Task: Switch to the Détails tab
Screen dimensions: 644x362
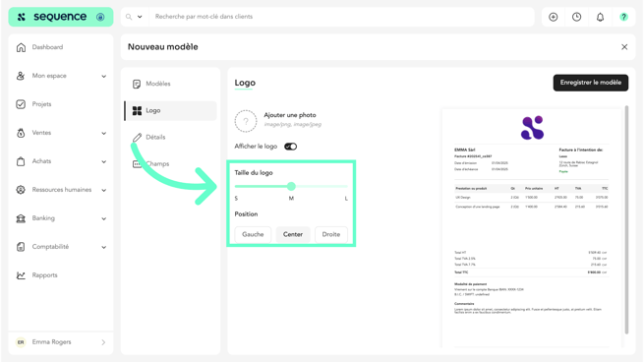Action: [155, 138]
